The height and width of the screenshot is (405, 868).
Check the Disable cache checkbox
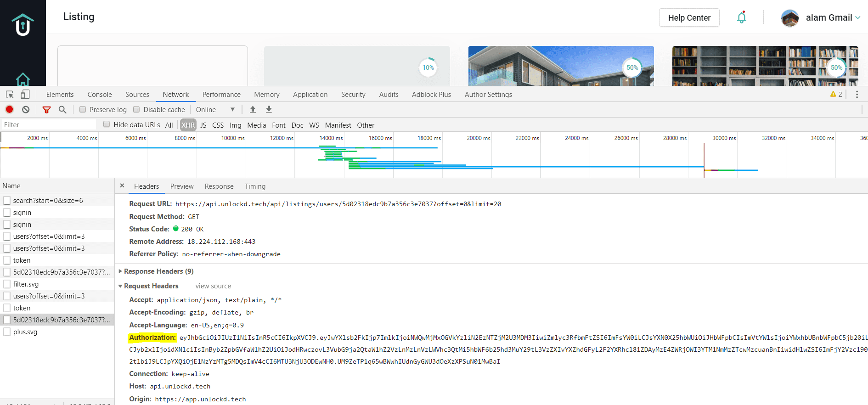coord(136,109)
